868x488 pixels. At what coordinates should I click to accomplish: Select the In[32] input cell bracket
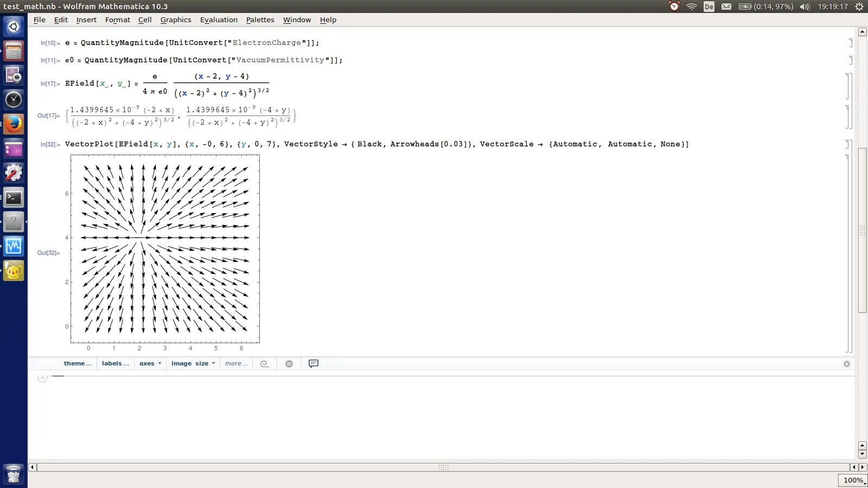tap(848, 144)
